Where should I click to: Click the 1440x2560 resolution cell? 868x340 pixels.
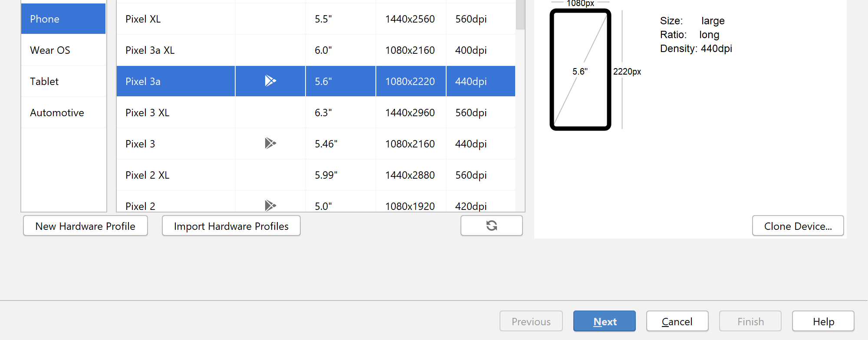(x=411, y=19)
